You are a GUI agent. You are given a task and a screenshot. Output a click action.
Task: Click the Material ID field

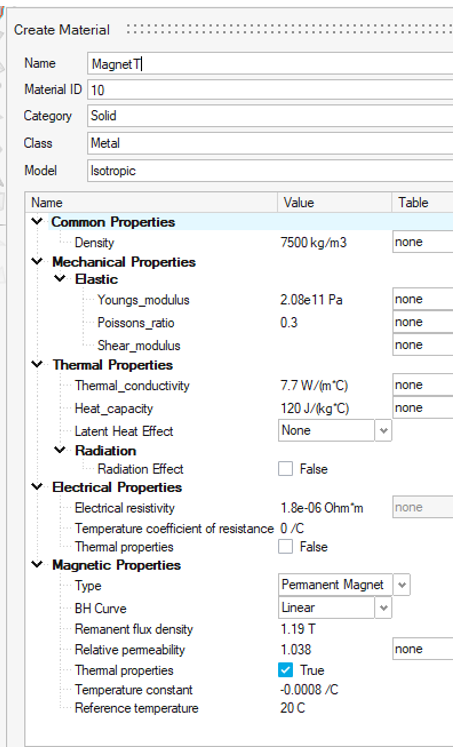270,90
